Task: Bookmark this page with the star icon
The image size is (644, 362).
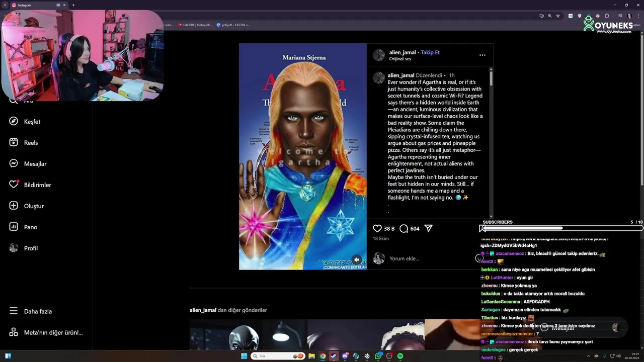Action: click(x=557, y=16)
